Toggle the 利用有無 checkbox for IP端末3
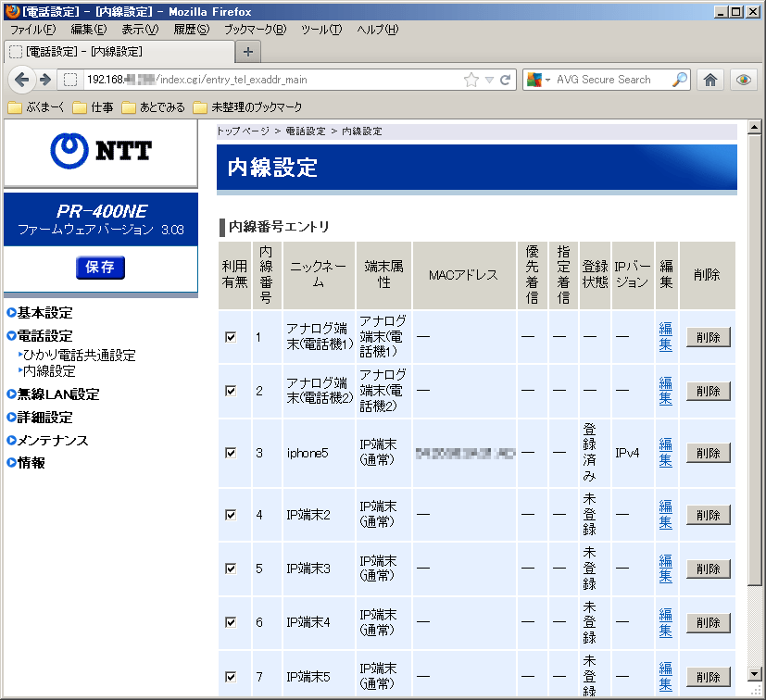The height and width of the screenshot is (700, 766). pyautogui.click(x=231, y=569)
